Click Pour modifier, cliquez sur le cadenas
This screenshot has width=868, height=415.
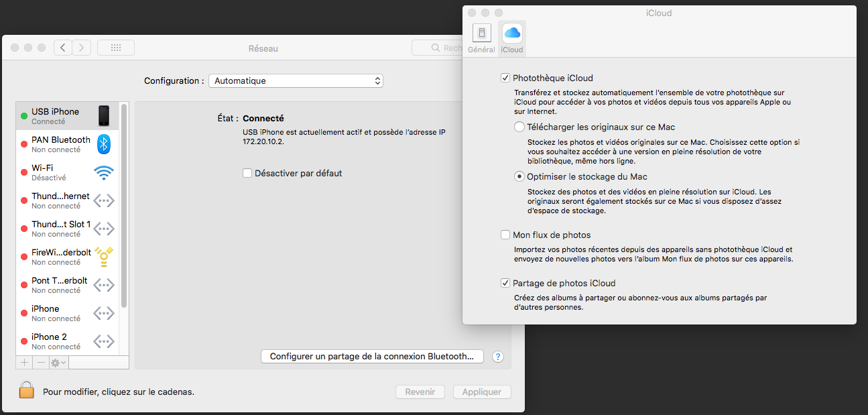[x=119, y=392]
